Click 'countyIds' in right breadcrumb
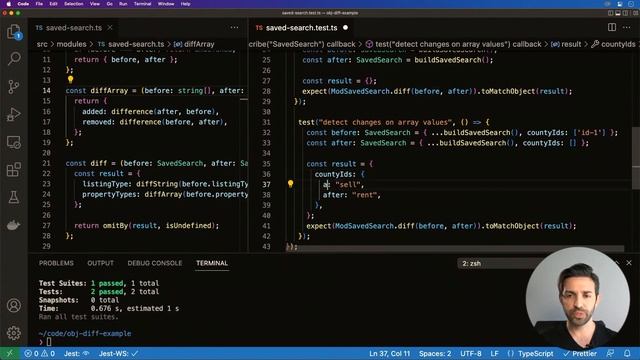This screenshot has height=360, width=640. click(x=618, y=44)
